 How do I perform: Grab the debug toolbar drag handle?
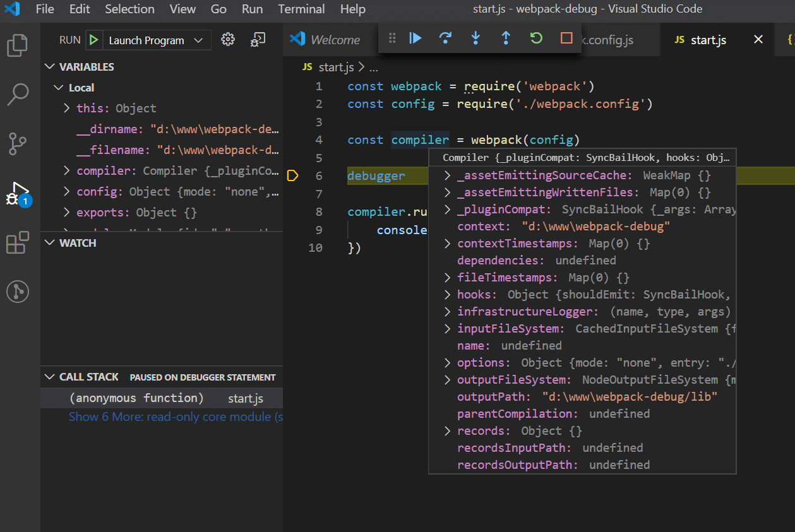(x=392, y=38)
